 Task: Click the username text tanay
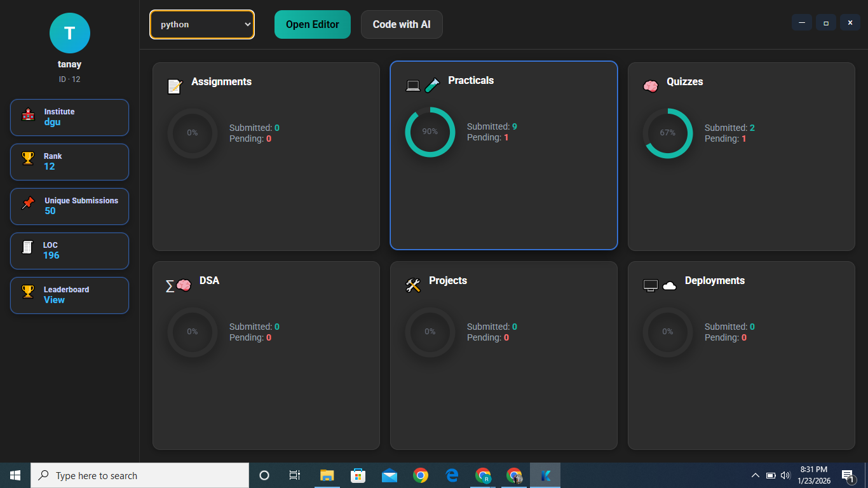(x=70, y=64)
